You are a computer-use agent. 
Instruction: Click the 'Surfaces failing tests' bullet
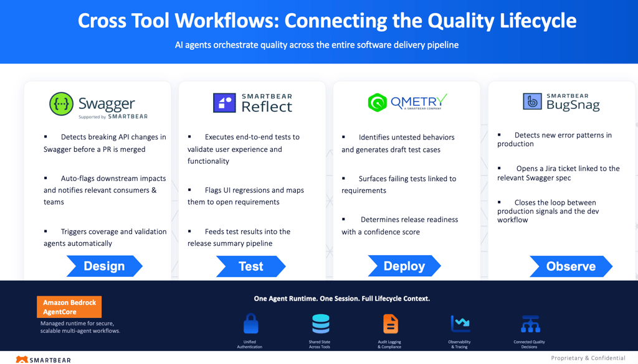399,184
